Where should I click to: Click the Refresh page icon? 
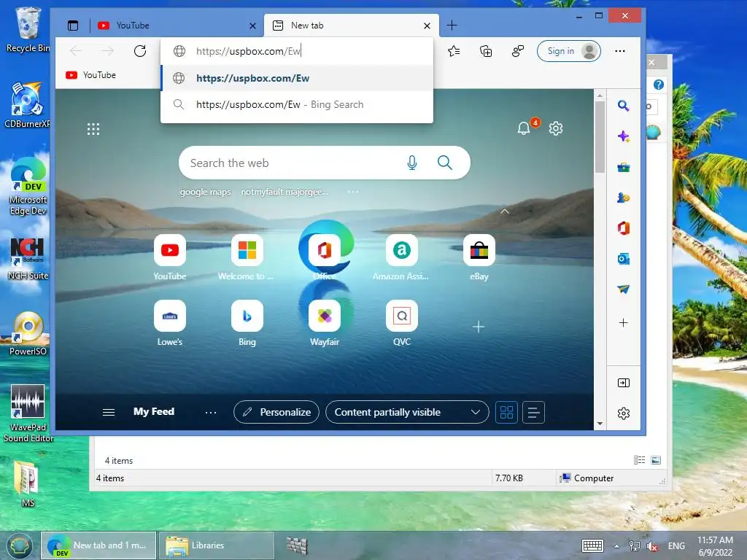pos(139,51)
